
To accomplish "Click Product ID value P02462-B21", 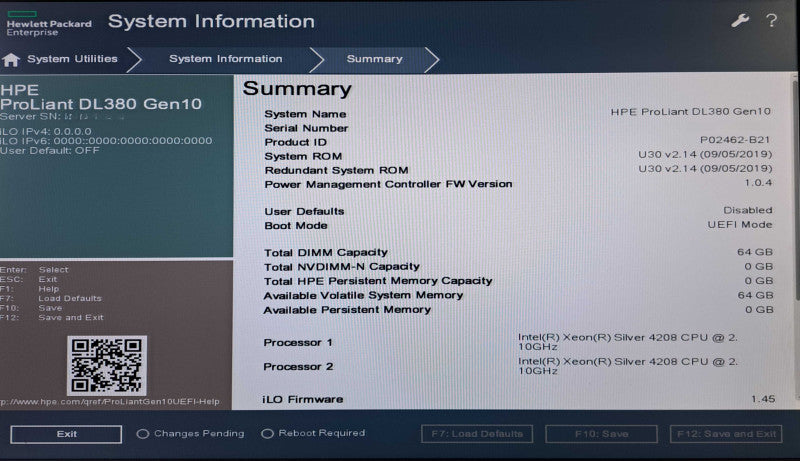I will [735, 140].
